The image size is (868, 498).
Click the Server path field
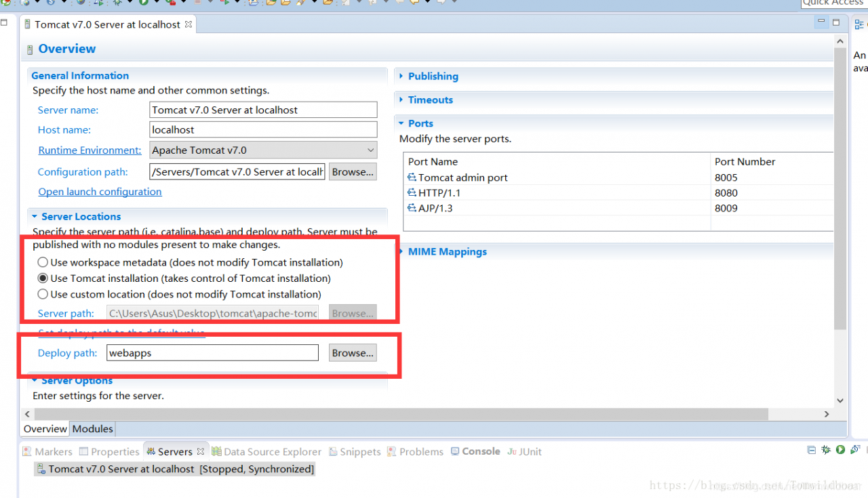(212, 314)
